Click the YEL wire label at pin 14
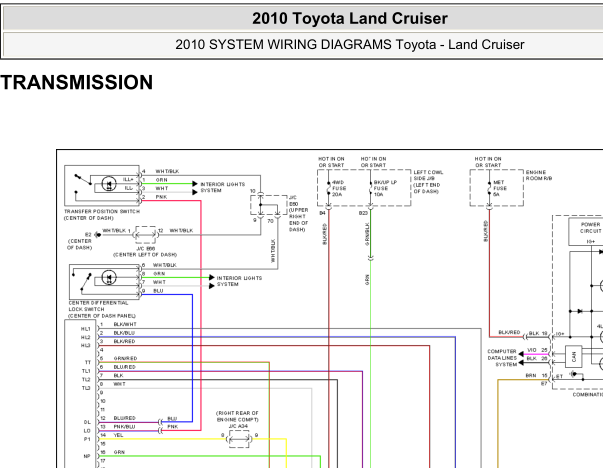This screenshot has width=603, height=468. 118,435
